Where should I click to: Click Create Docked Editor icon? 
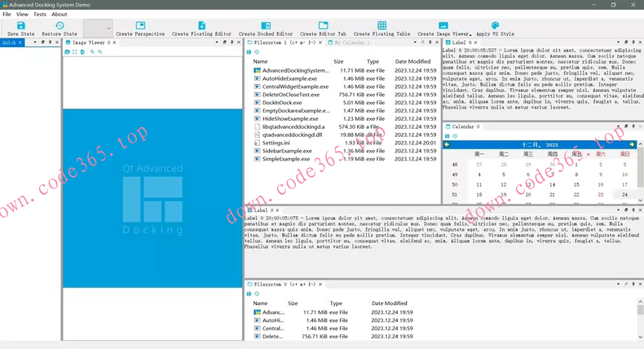pyautogui.click(x=265, y=26)
